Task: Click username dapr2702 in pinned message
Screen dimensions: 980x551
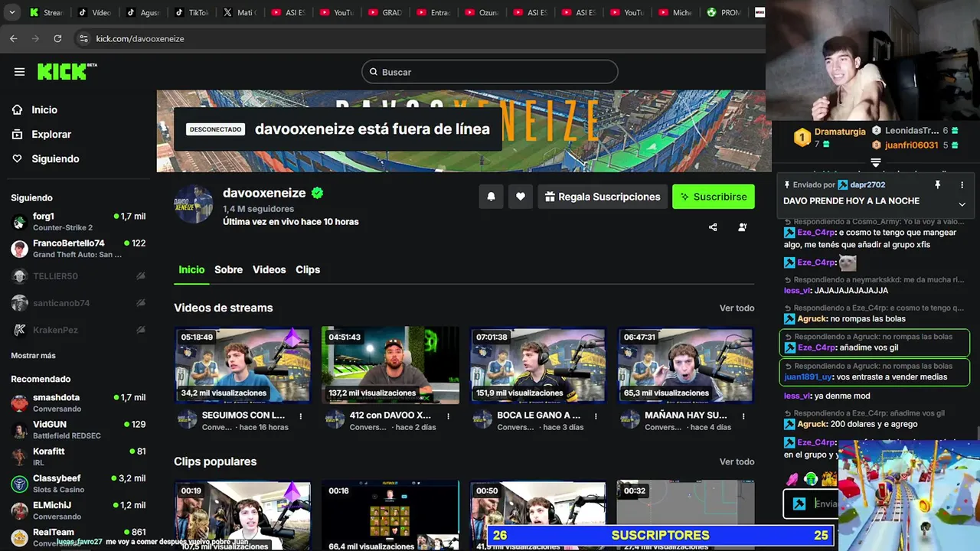Action: pyautogui.click(x=867, y=184)
